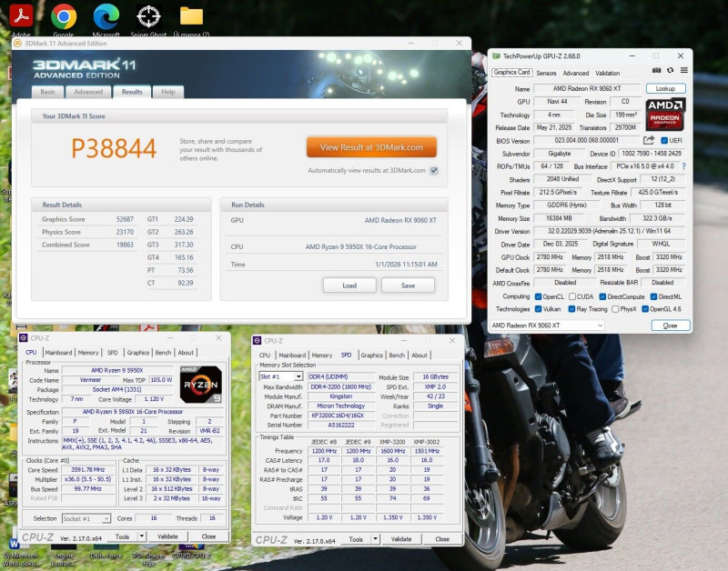Click the Close button in GPU-Z
Image resolution: width=728 pixels, height=571 pixels.
(671, 326)
